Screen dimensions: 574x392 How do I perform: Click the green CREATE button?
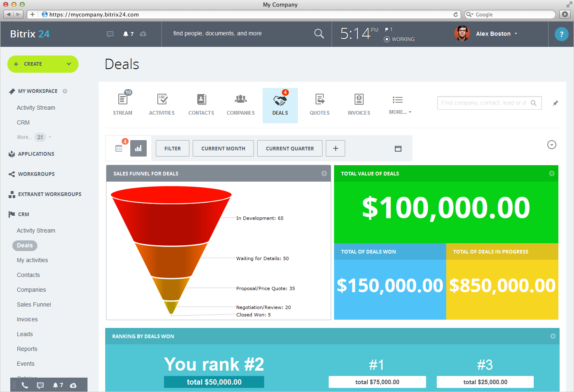click(43, 64)
